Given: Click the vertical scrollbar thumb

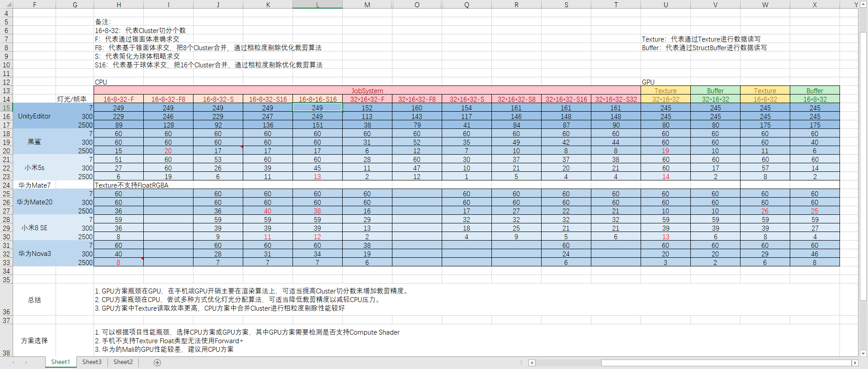Looking at the screenshot, I should (863, 166).
